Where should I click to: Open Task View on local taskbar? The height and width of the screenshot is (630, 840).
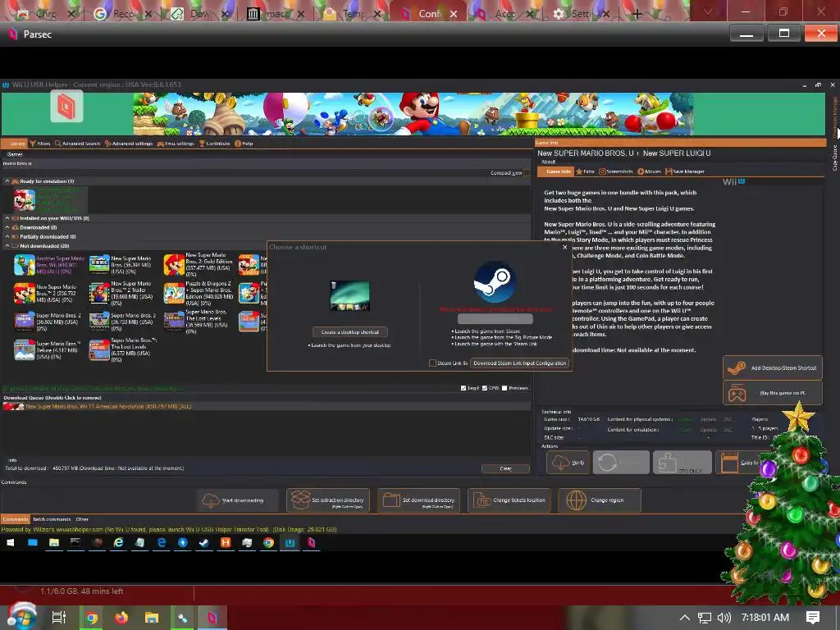58,618
